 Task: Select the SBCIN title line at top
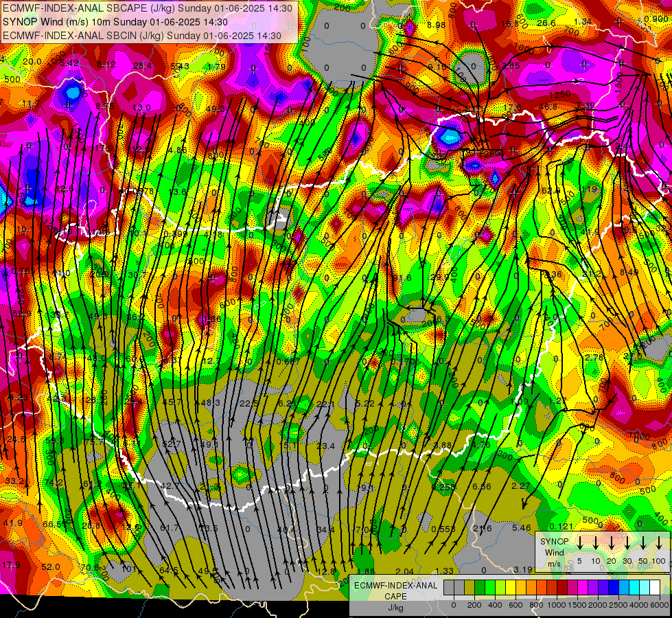[x=142, y=36]
